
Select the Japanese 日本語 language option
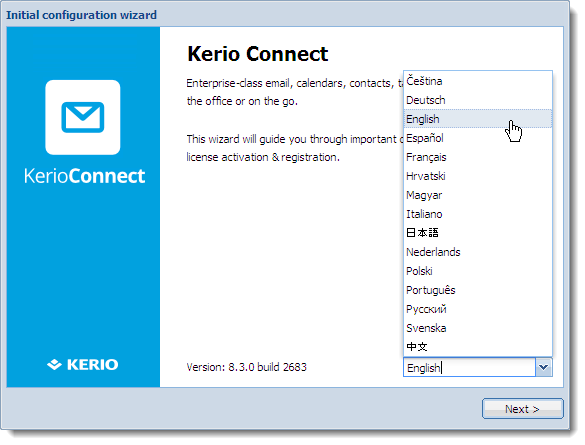(x=478, y=233)
